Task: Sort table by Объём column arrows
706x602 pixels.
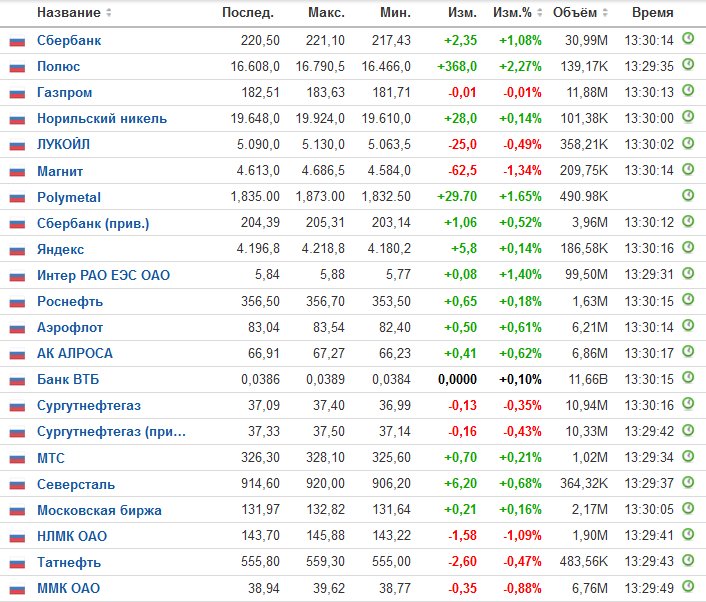Action: pyautogui.click(x=605, y=13)
